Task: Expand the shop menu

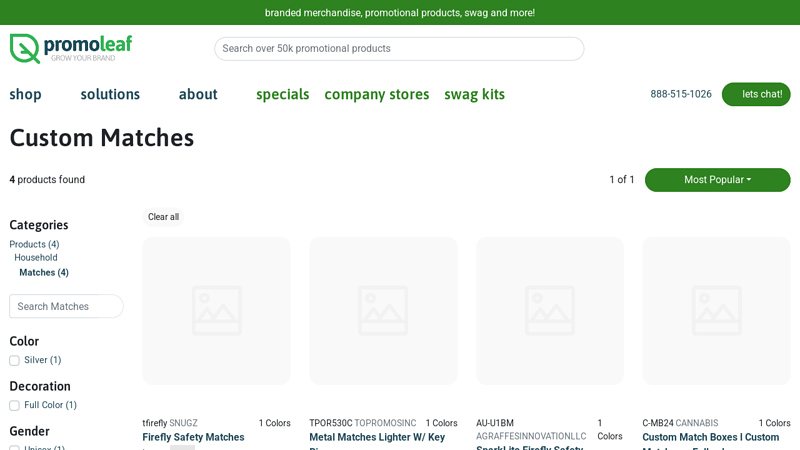Action: point(26,94)
